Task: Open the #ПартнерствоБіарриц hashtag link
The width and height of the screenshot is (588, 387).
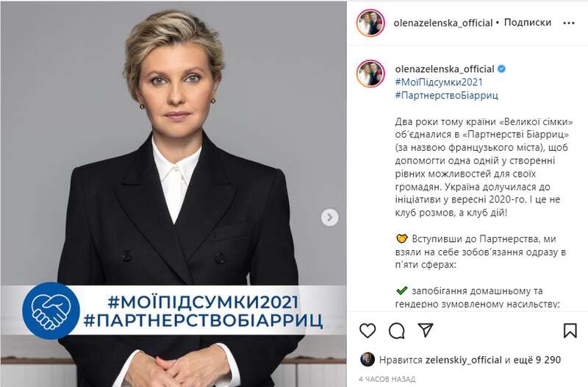Action: click(x=447, y=95)
